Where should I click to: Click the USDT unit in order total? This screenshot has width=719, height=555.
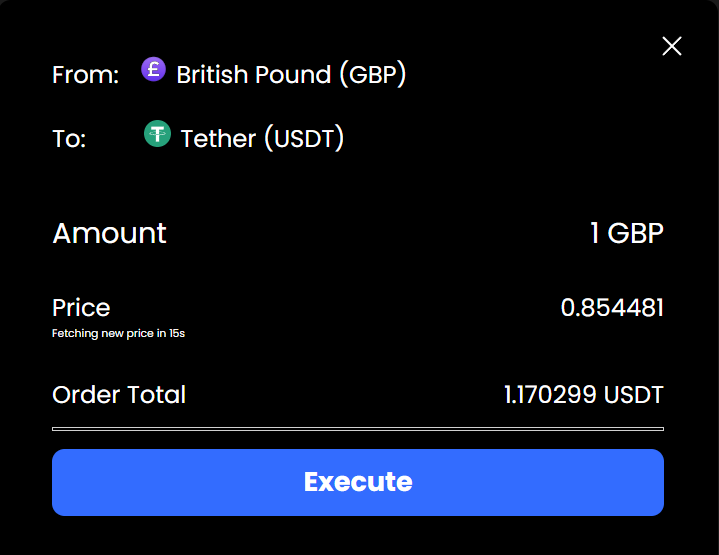(635, 395)
